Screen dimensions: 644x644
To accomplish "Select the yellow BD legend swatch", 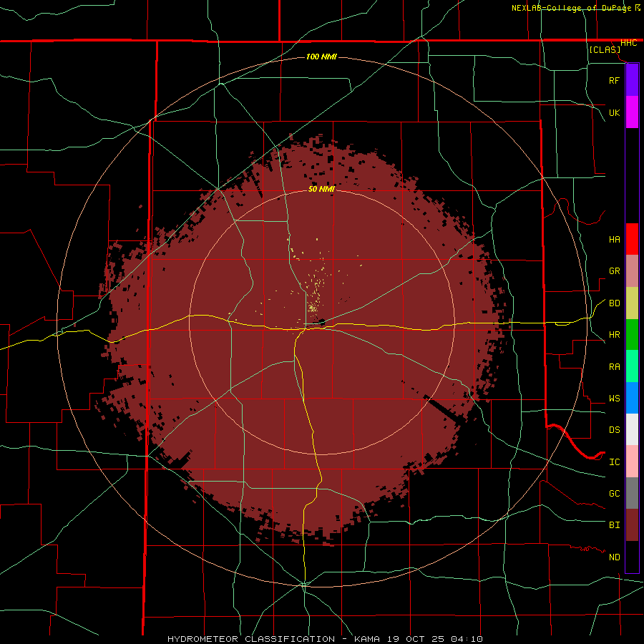I will coord(632,303).
